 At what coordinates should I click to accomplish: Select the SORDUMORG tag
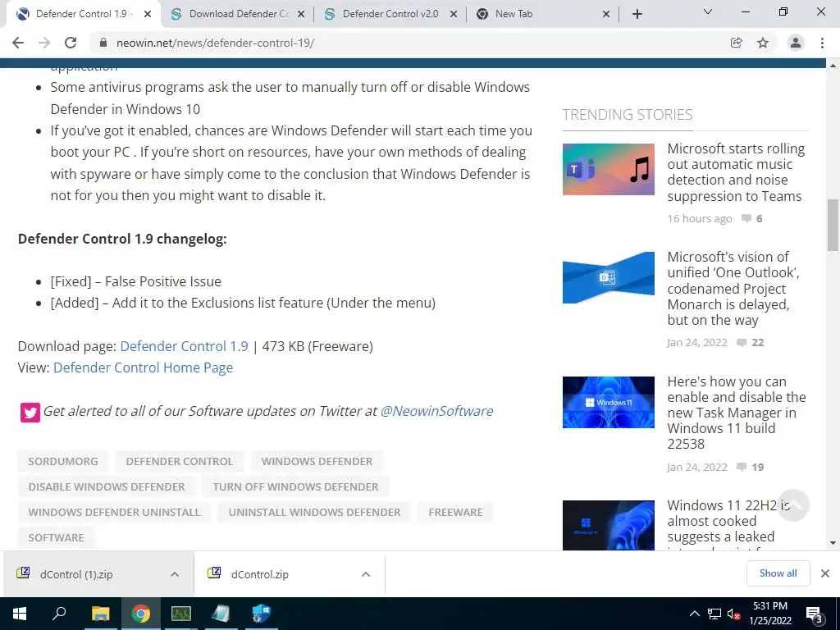click(x=62, y=461)
